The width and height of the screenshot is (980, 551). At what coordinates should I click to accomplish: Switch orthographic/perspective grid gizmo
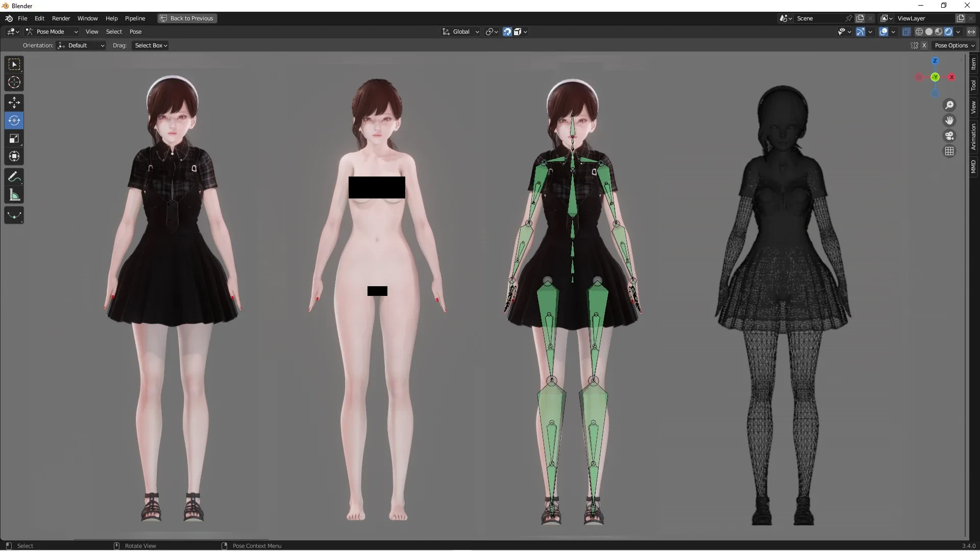[949, 151]
